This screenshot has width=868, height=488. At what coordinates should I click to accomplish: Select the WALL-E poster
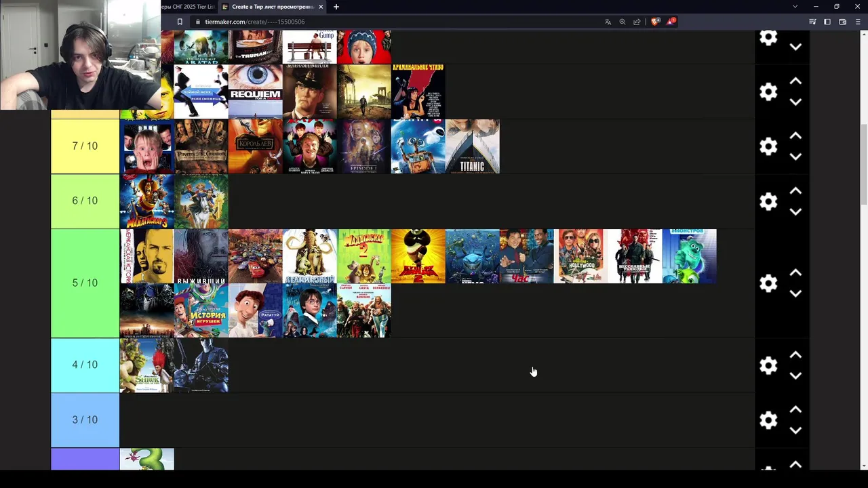(418, 146)
